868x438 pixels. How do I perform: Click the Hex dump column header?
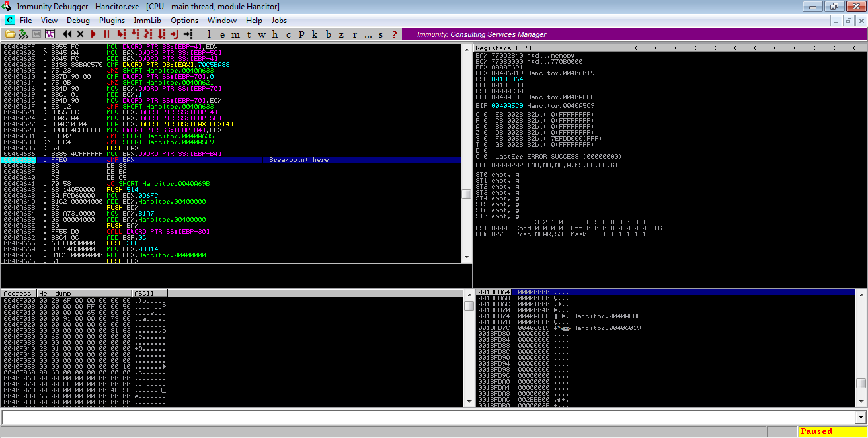tap(85, 293)
